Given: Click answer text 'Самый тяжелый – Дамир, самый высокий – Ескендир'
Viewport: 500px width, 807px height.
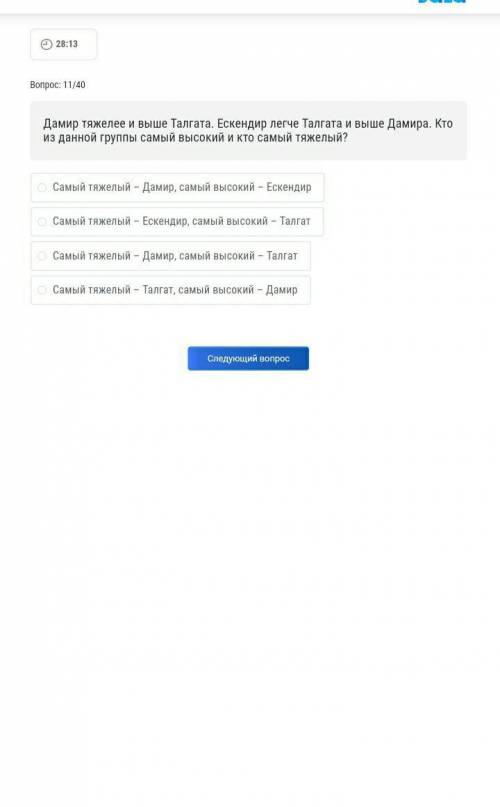Looking at the screenshot, I should (x=182, y=187).
